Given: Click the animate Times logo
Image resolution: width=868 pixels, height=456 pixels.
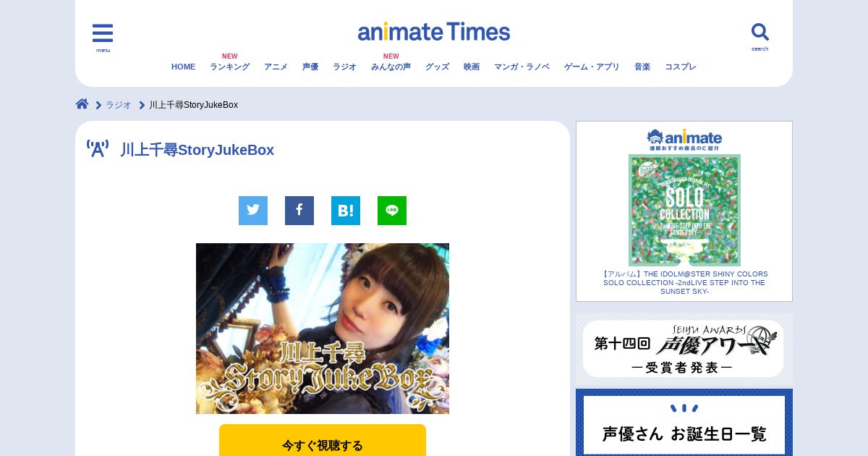Looking at the screenshot, I should (x=434, y=32).
